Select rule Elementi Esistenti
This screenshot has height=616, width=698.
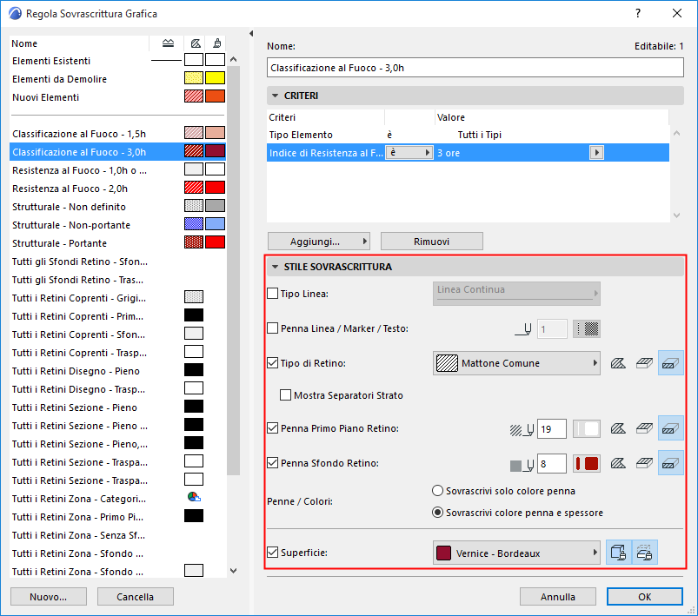click(117, 61)
